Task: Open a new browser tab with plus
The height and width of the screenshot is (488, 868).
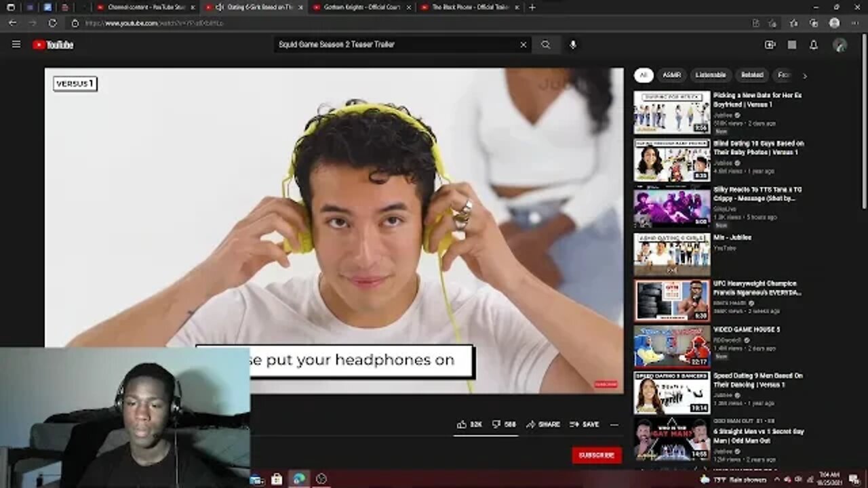Action: click(x=532, y=7)
